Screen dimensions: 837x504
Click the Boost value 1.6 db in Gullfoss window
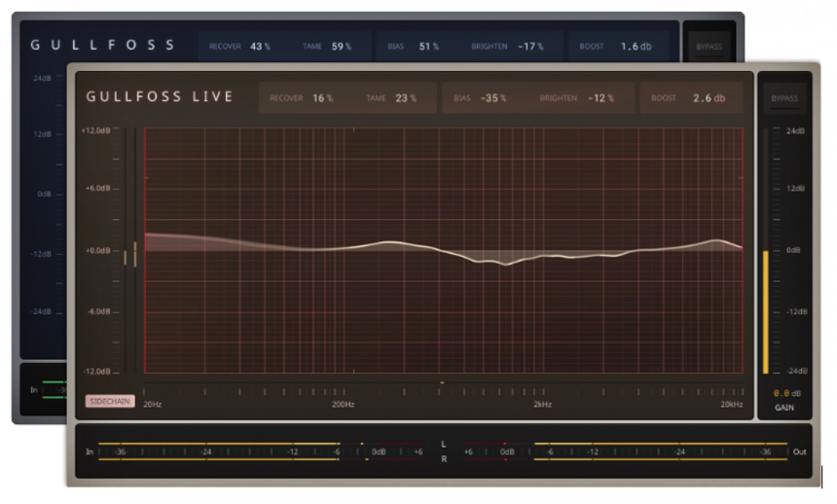(636, 47)
